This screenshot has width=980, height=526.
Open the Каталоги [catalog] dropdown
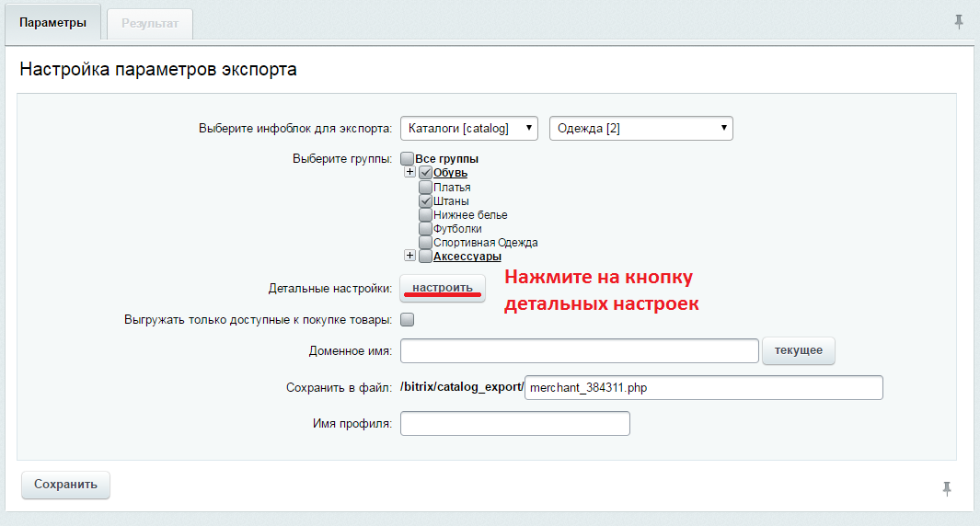tap(469, 129)
